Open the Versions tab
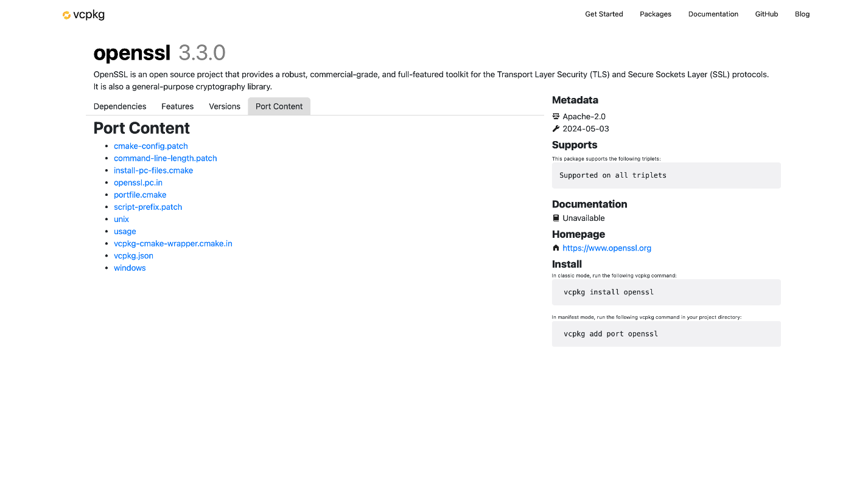 pyautogui.click(x=224, y=106)
